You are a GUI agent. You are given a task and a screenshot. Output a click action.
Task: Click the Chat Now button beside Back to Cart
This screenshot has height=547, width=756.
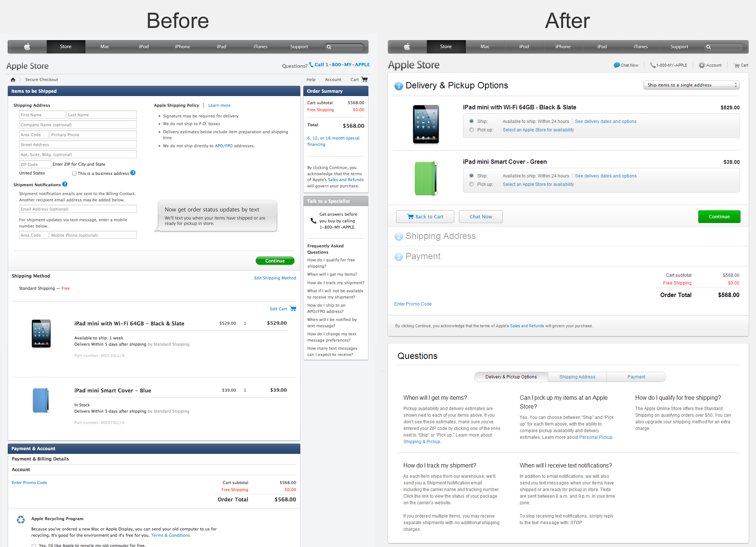click(481, 216)
